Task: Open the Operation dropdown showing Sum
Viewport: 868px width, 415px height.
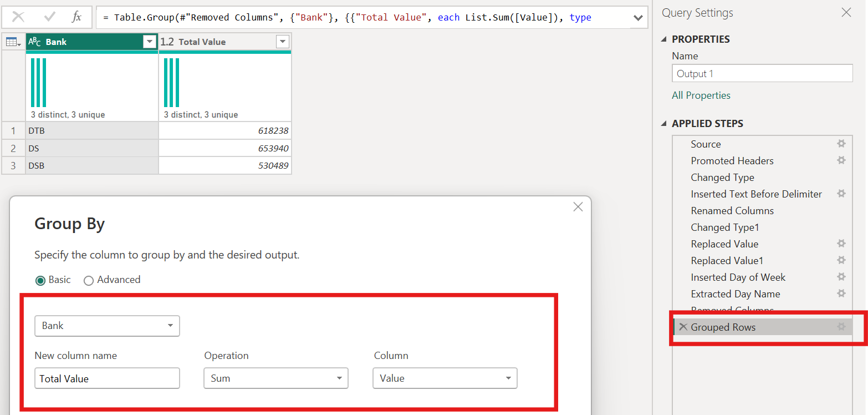Action: pos(276,378)
